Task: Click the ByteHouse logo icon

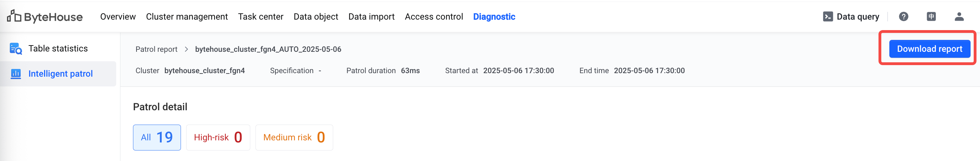Action: click(x=14, y=16)
